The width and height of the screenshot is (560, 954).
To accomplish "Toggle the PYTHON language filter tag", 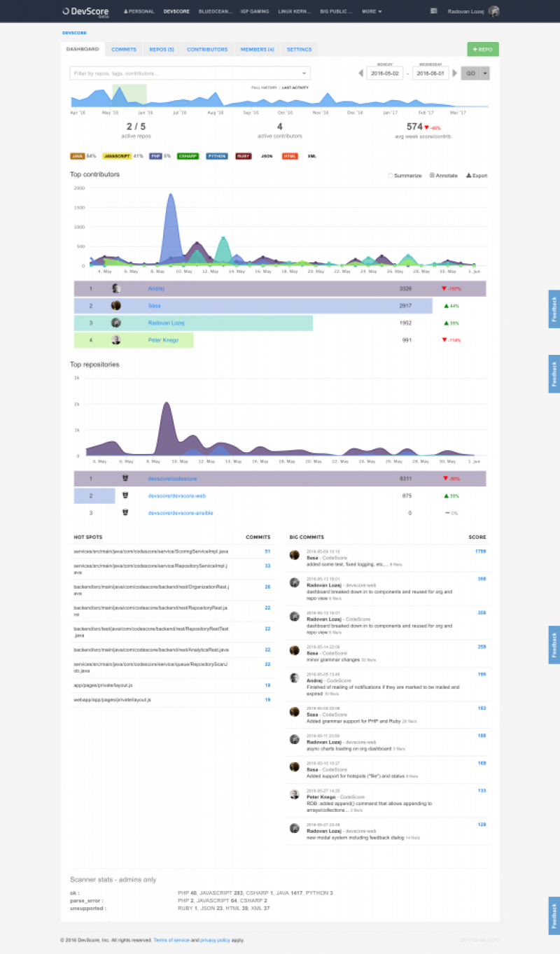I will pyautogui.click(x=217, y=156).
